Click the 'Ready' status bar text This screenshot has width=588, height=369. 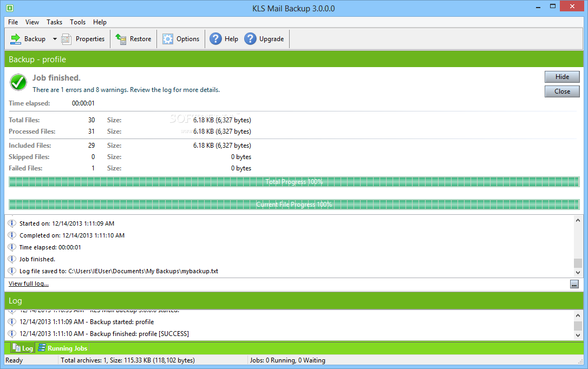14,360
